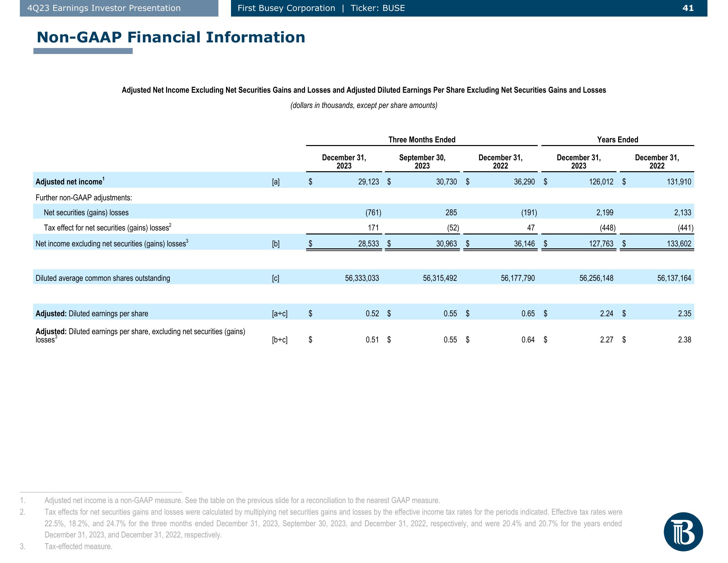The height and width of the screenshot is (563, 728).
Task: Click the page number 41
Action: (688, 8)
